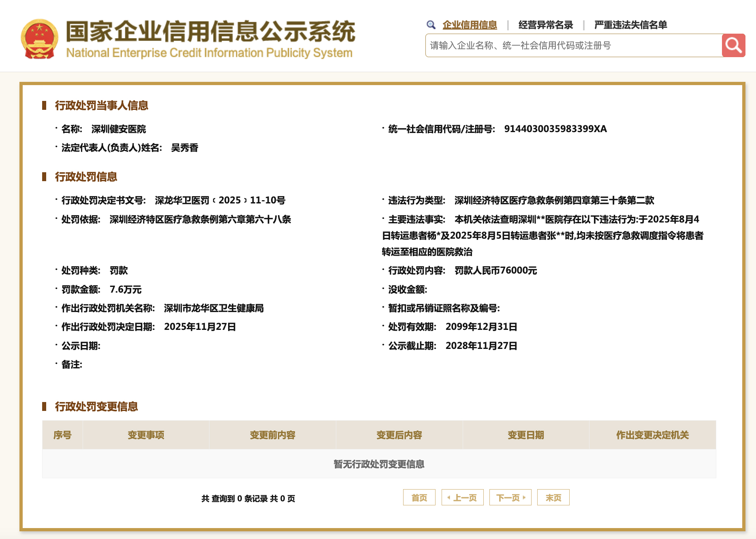Click the national emblem logo
This screenshot has width=756, height=539.
39,39
